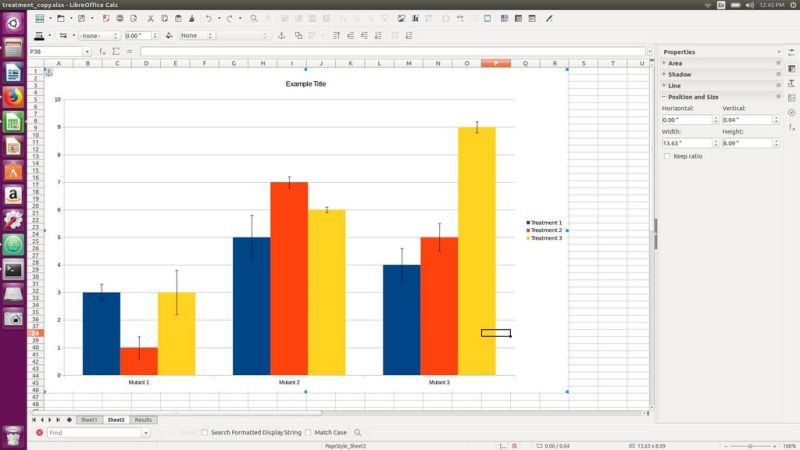Open the Sidebar Settings icon

791,52
